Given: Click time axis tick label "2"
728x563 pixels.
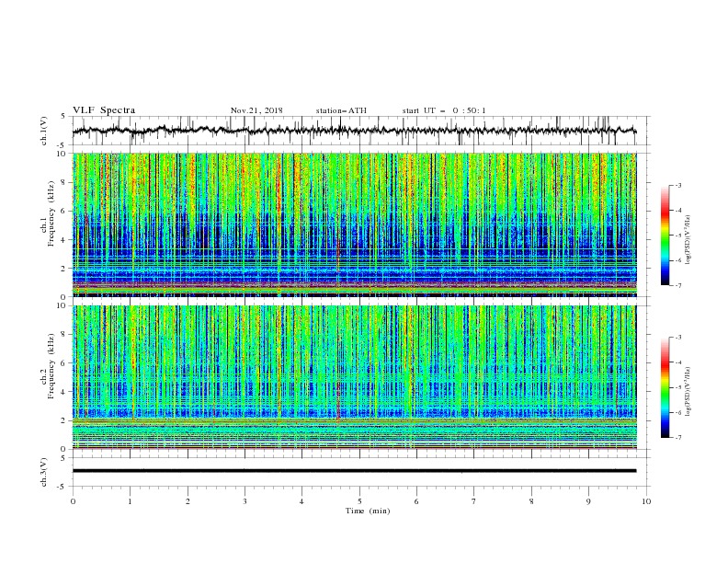Looking at the screenshot, I should [188, 501].
